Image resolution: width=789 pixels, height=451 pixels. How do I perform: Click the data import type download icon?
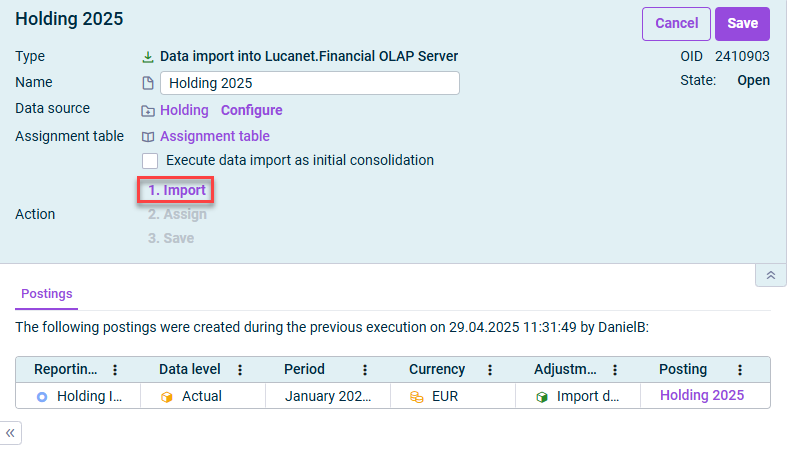[148, 57]
